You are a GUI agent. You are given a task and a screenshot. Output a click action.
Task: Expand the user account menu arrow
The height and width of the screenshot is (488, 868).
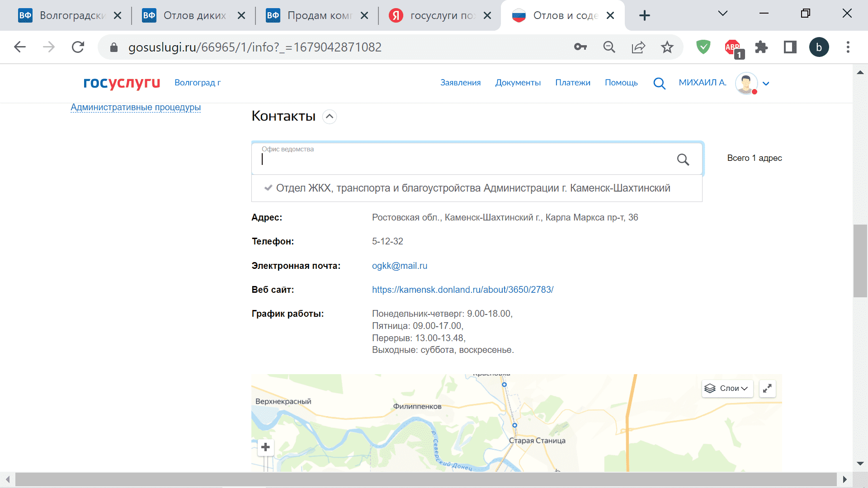766,84
